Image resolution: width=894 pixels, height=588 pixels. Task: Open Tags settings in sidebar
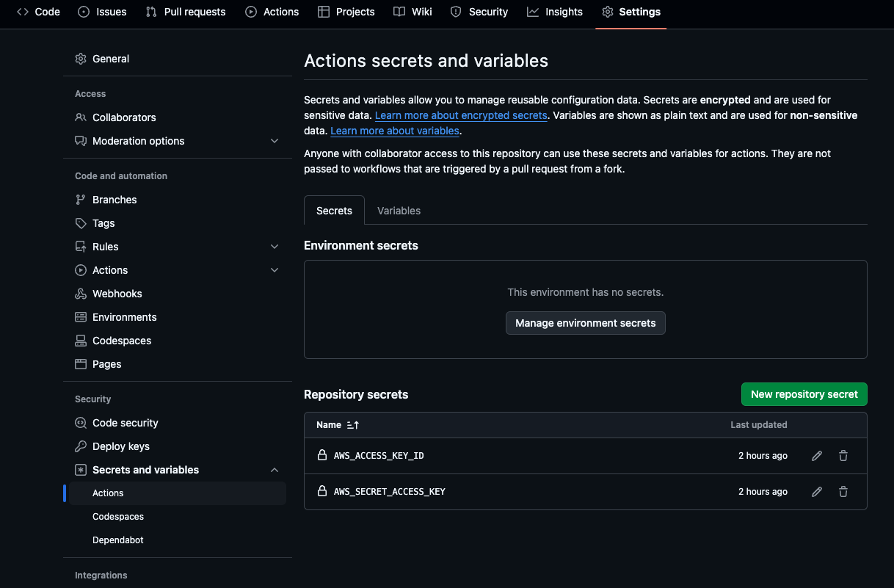point(103,223)
